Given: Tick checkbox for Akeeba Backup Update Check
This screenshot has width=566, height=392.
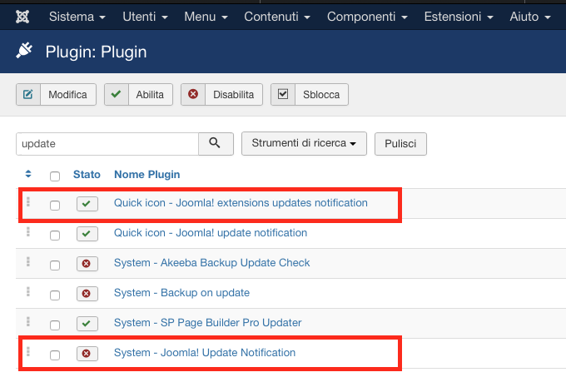Looking at the screenshot, I should tap(55, 265).
